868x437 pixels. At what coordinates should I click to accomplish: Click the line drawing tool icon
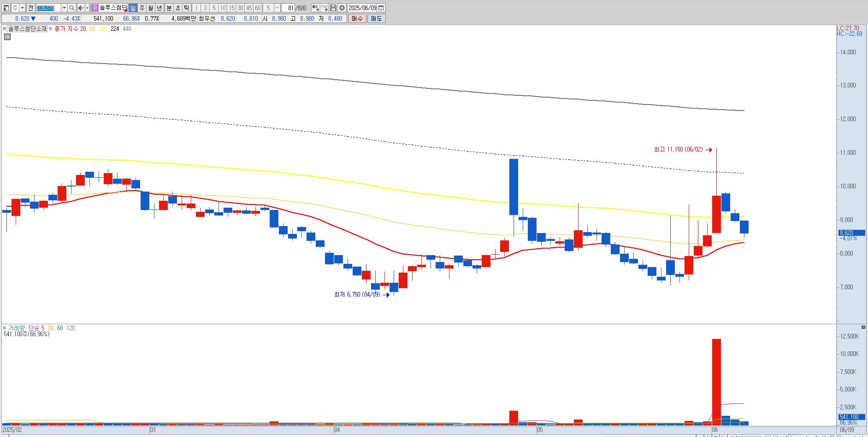coord(325,8)
